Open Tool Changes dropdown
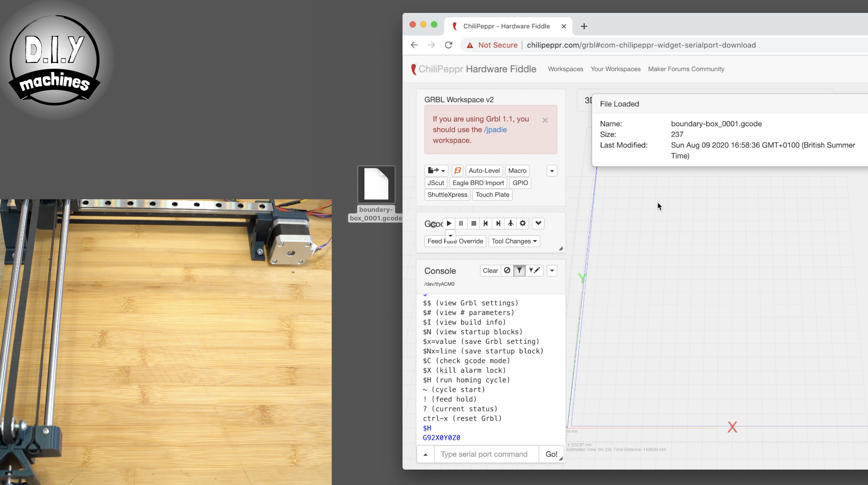 [x=514, y=241]
